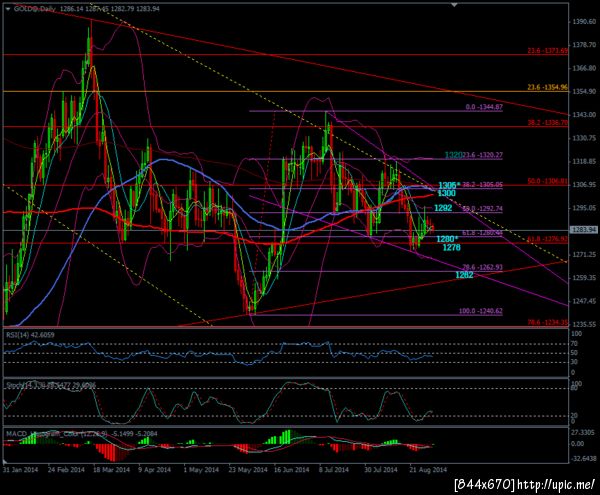The height and width of the screenshot is (495, 600).
Task: Select the purple Fibonacci label 100.0 -1240.62
Action: pyautogui.click(x=481, y=311)
